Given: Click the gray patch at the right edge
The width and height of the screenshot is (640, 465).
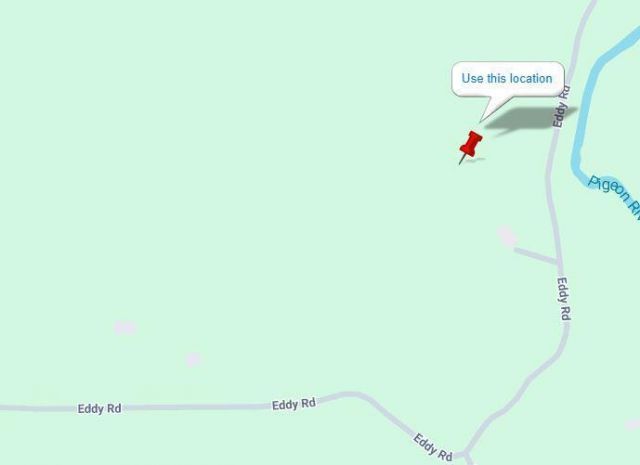Looking at the screenshot, I should point(633,425).
